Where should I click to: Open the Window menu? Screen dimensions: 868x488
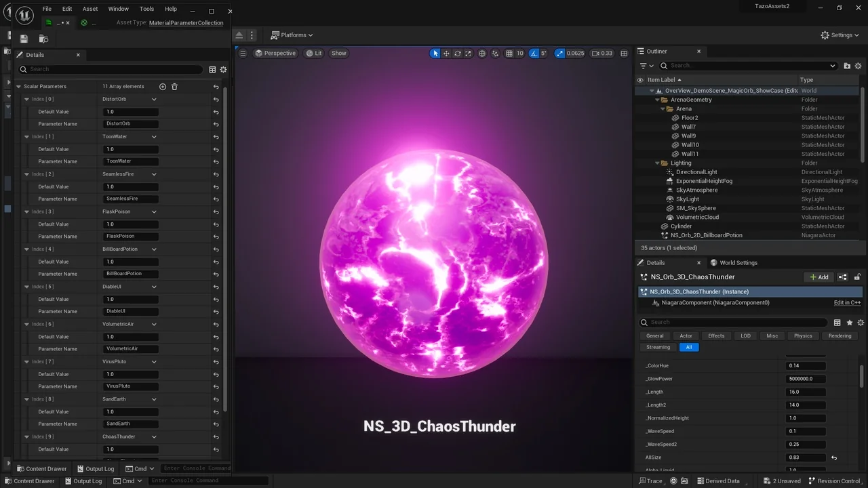point(118,9)
